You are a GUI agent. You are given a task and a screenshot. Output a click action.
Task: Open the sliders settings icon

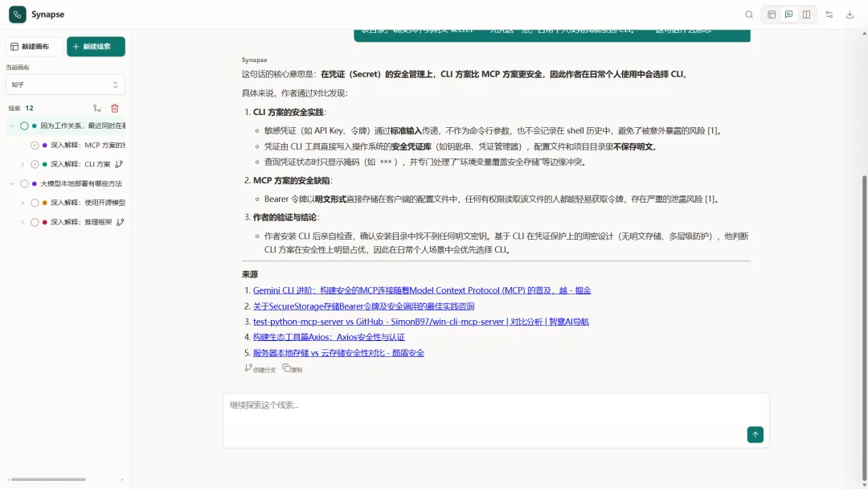click(x=829, y=15)
